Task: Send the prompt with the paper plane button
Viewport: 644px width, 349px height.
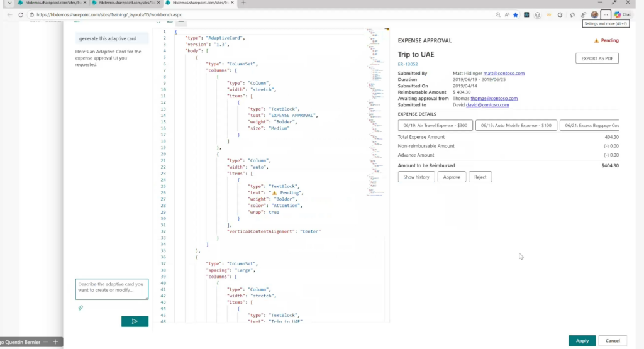Action: [135, 321]
